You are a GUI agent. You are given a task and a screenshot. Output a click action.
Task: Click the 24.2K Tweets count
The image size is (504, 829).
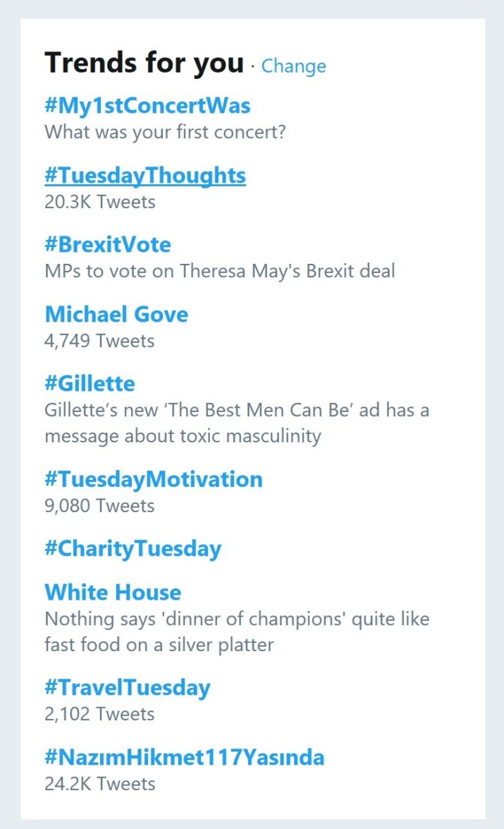point(99,784)
